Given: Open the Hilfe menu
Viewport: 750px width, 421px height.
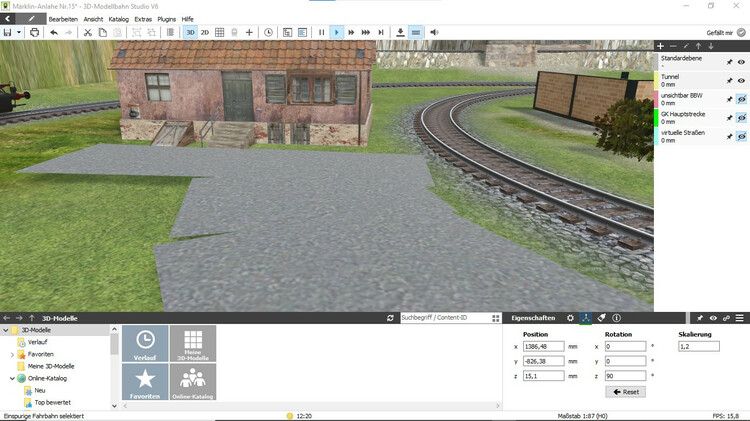Looking at the screenshot, I should pos(188,19).
